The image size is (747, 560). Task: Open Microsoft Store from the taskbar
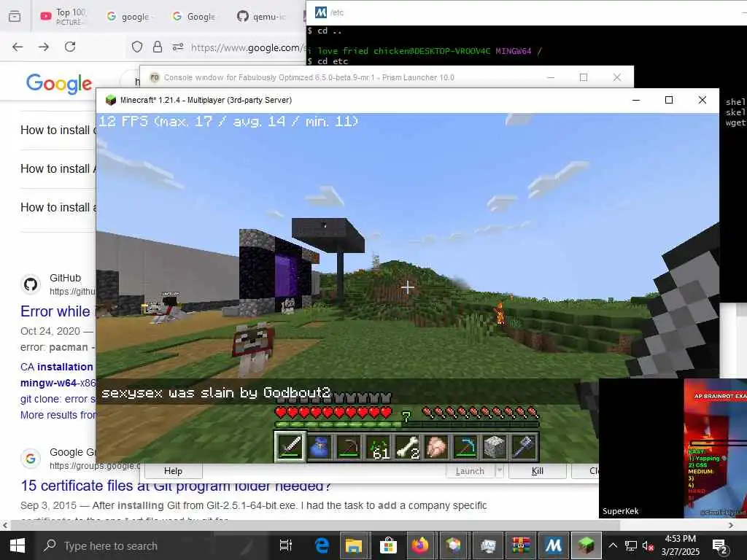click(x=388, y=545)
